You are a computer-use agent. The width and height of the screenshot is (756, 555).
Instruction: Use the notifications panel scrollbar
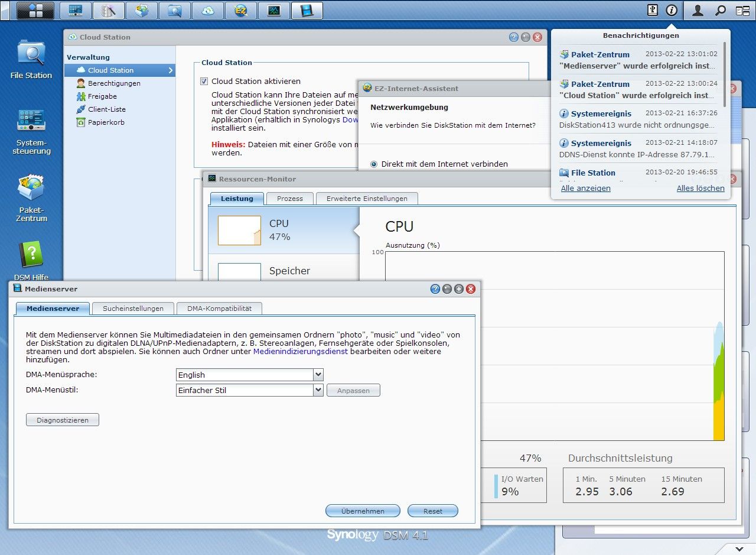725,74
